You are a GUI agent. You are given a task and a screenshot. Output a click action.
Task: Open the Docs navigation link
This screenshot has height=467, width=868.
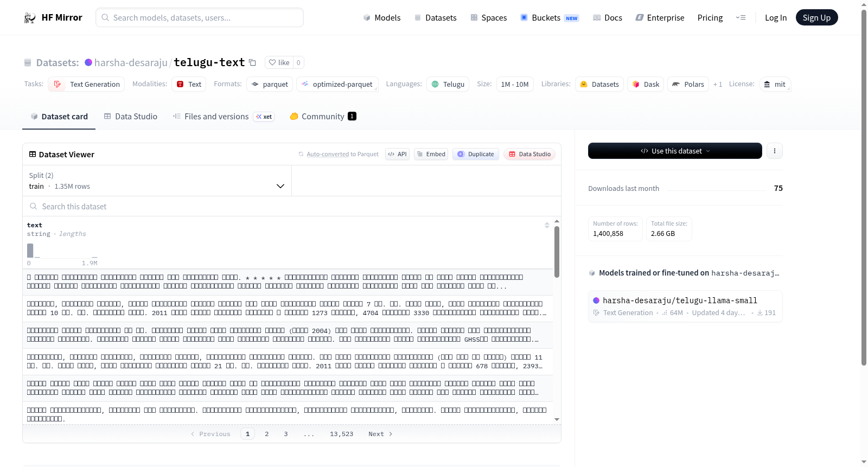[607, 17]
